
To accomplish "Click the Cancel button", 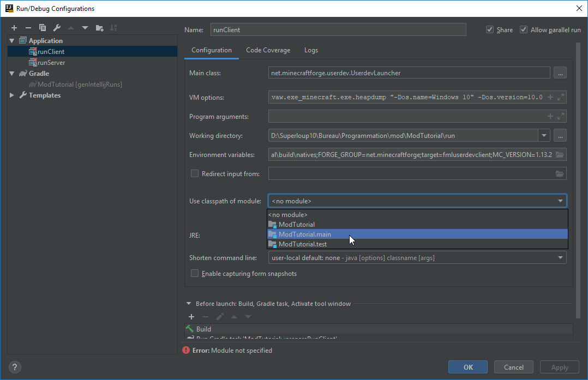I will tap(514, 367).
